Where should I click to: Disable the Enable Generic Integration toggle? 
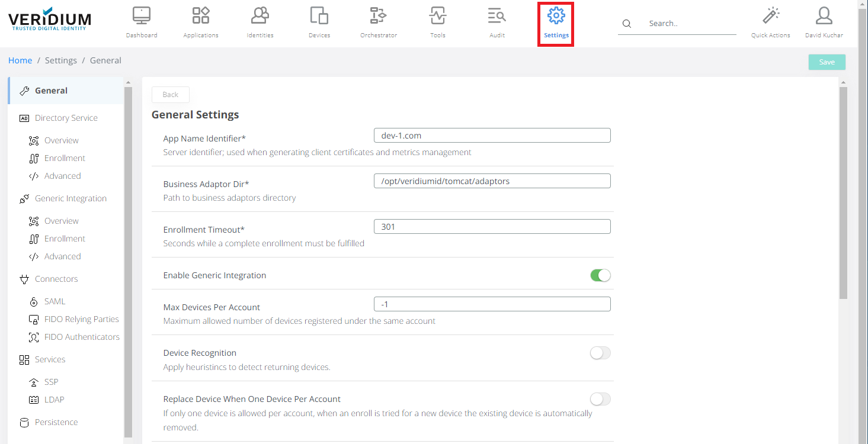[600, 275]
